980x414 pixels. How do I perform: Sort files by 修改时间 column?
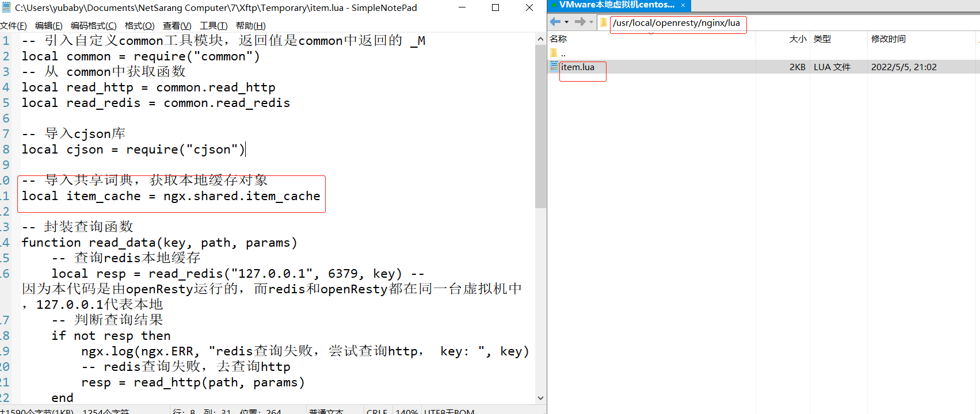889,39
